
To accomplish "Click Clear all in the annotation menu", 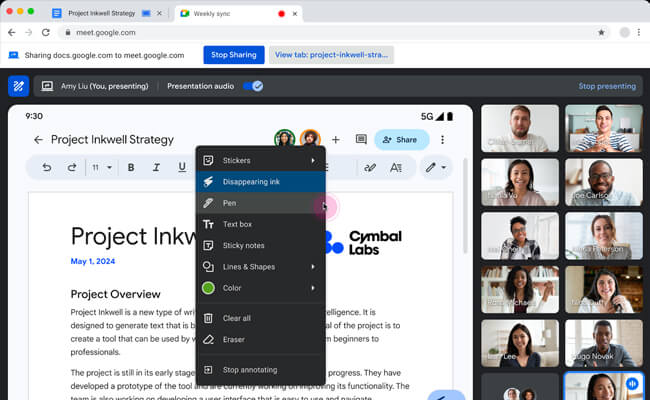I will click(261, 318).
